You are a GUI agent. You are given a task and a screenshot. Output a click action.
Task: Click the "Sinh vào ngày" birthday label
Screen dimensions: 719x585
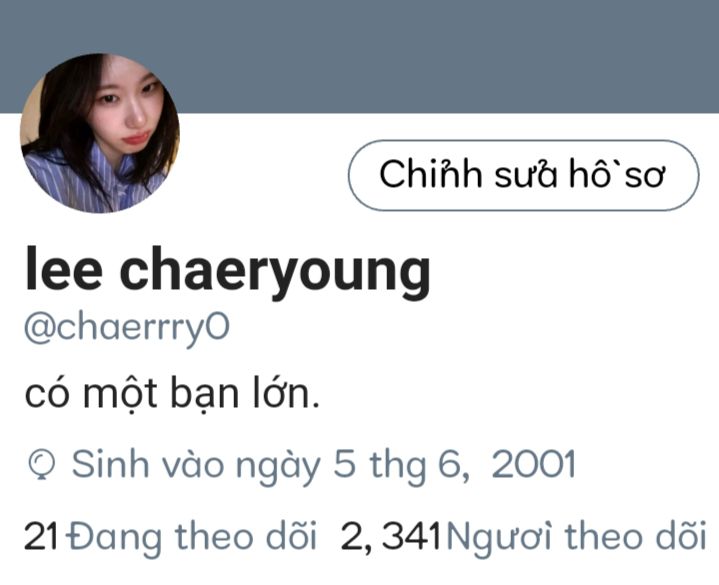point(196,466)
